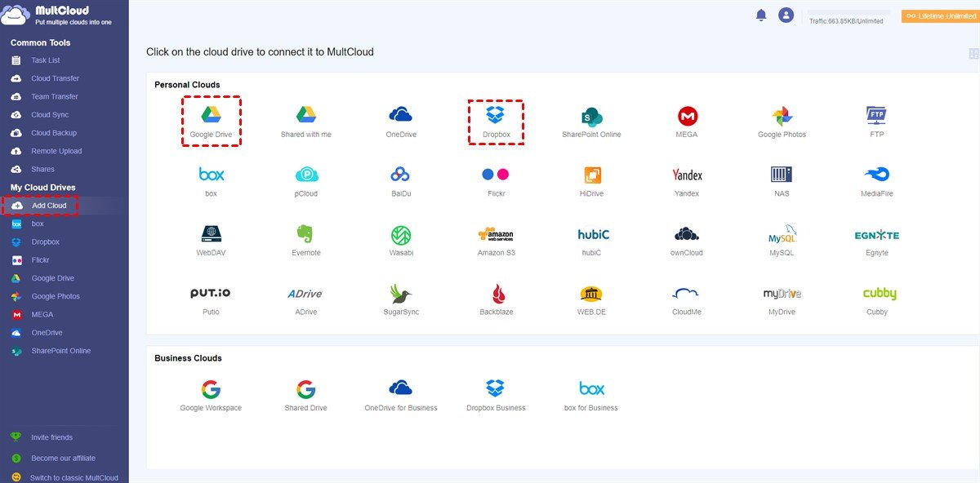
Task: Add HiDrive cloud
Action: [591, 181]
